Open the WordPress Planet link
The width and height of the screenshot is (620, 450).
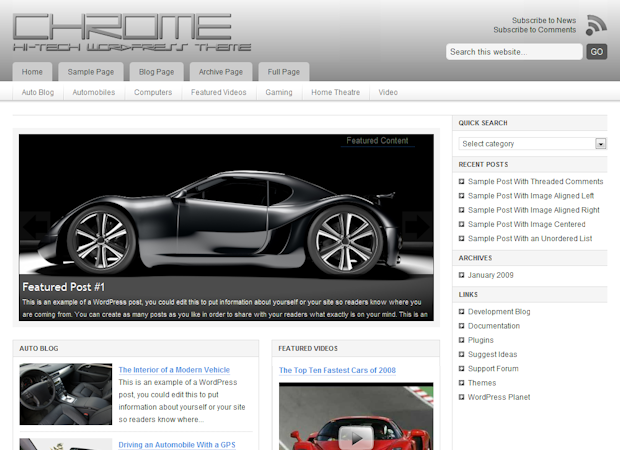(499, 397)
